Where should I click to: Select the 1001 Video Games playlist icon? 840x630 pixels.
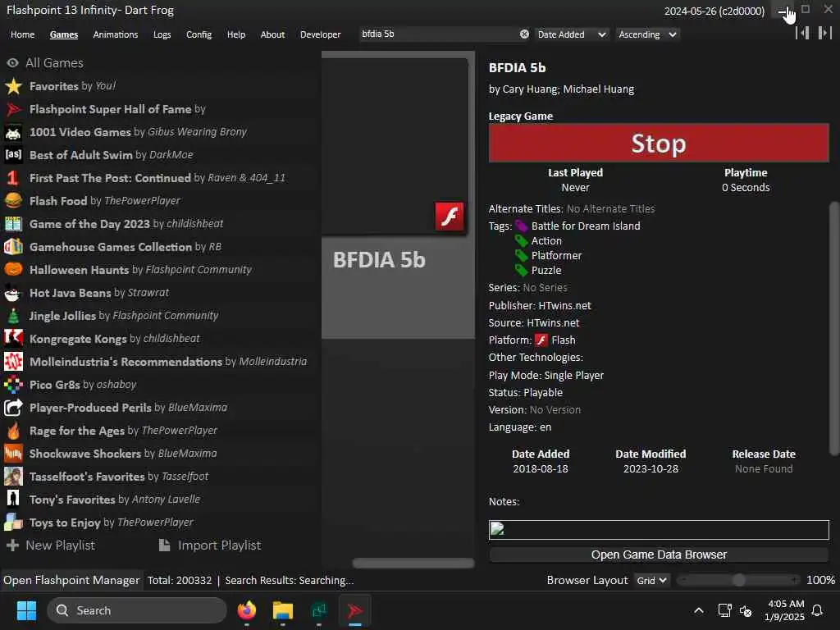(x=13, y=132)
